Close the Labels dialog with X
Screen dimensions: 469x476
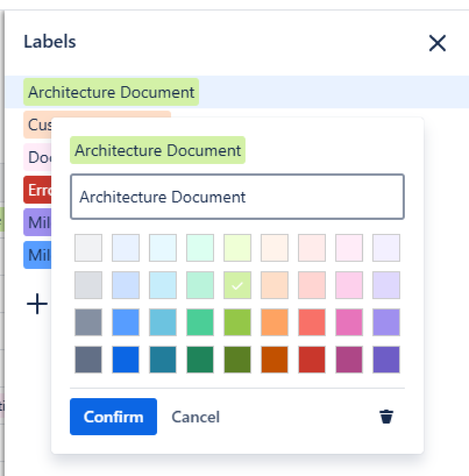coord(437,43)
